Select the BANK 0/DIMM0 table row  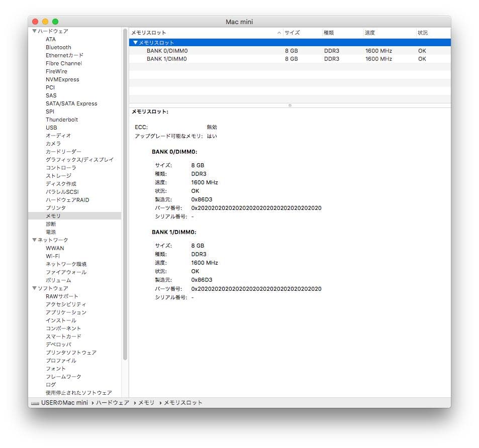click(290, 51)
